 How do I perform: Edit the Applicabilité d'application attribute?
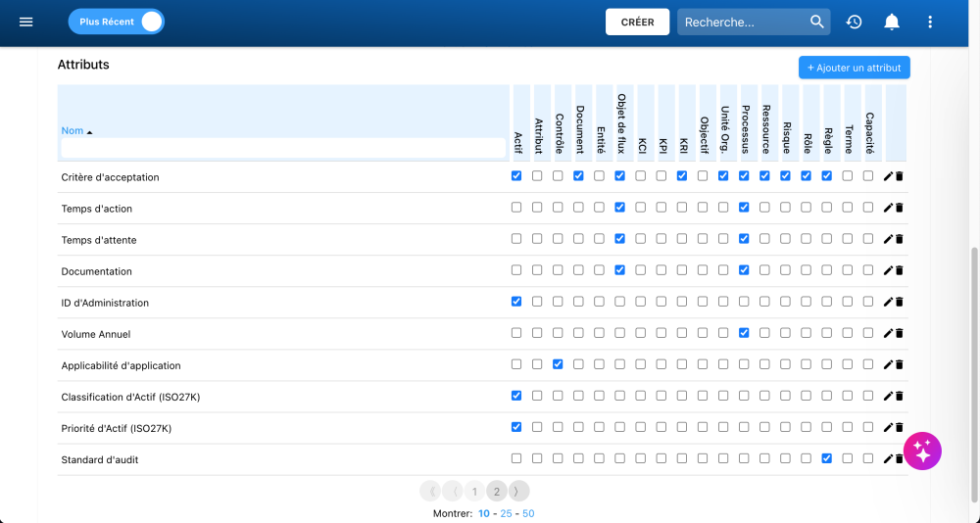click(x=888, y=365)
